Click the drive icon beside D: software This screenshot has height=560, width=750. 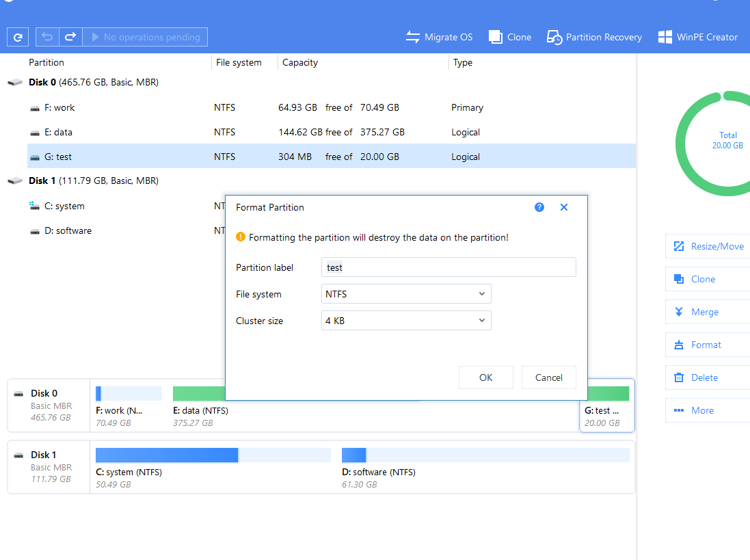34,231
